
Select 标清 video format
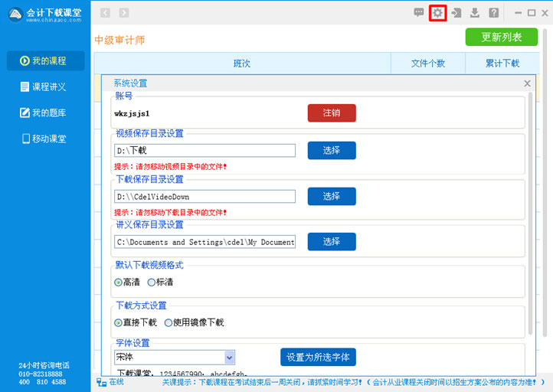pyautogui.click(x=152, y=282)
